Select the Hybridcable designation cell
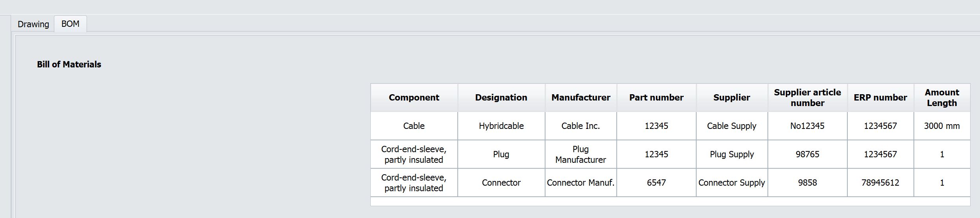 (x=501, y=126)
